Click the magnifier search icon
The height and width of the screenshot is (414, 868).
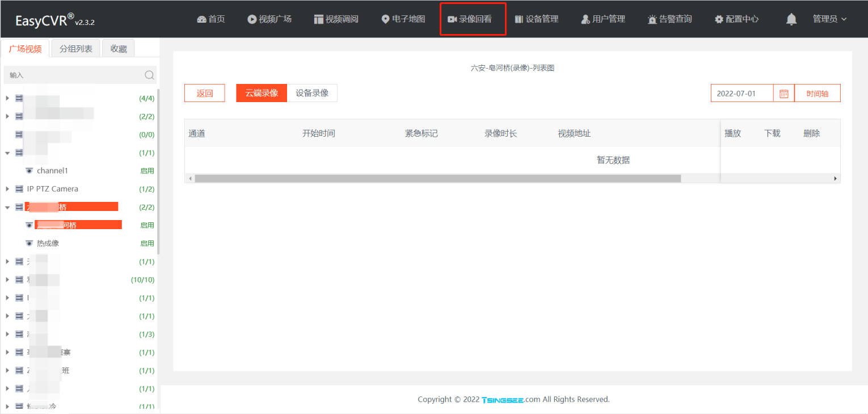[149, 75]
